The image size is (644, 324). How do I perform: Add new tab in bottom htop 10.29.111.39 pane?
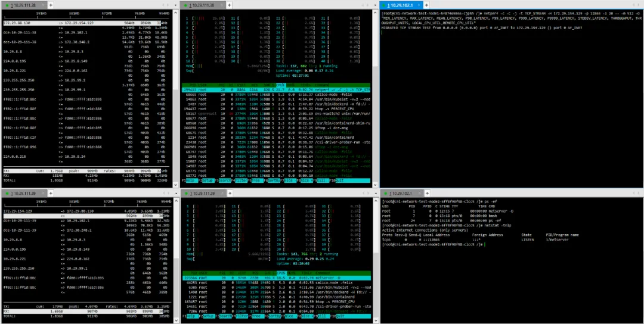click(230, 193)
